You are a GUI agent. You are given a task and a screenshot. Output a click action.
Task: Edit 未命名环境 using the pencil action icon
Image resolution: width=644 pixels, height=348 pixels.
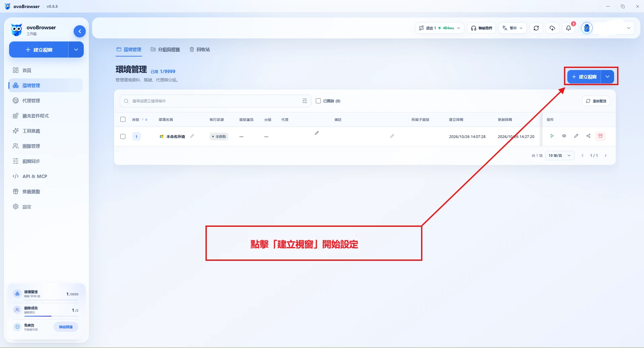coord(576,136)
